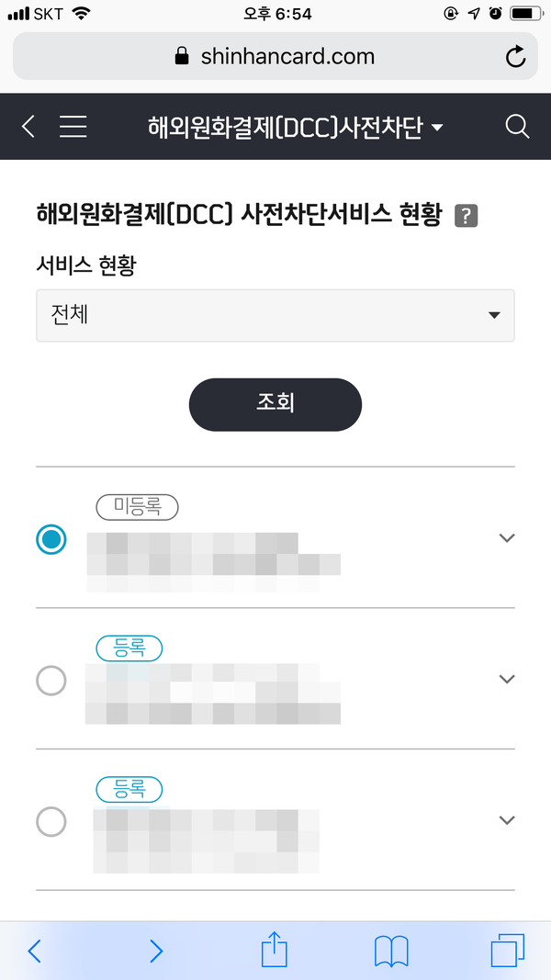Reload page with Safari refresh icon
This screenshot has height=980, width=551.
[516, 57]
